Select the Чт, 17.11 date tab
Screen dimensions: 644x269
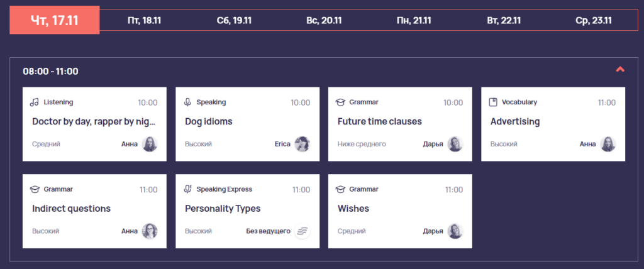pos(55,20)
